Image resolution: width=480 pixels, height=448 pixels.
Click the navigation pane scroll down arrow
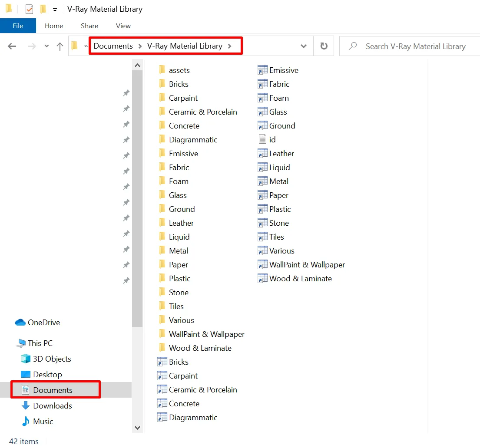(137, 428)
